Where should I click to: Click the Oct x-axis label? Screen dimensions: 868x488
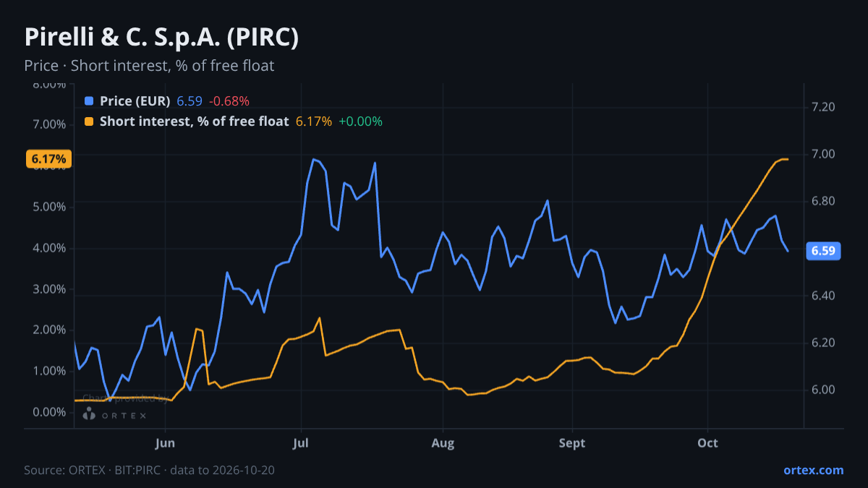tap(708, 442)
